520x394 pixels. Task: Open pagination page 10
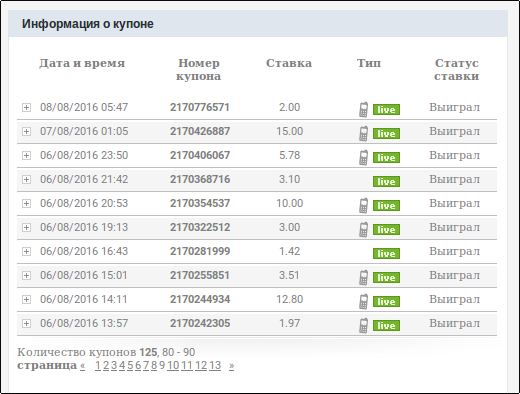[x=173, y=366]
